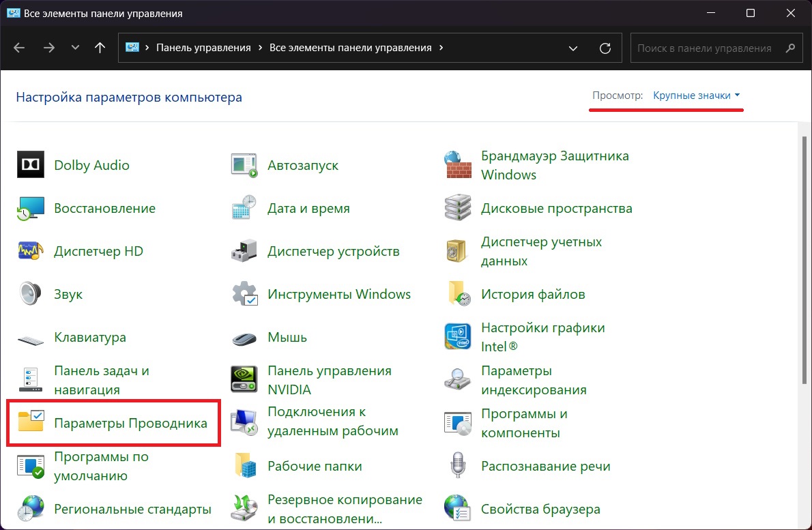Image resolution: width=812 pixels, height=530 pixels.
Task: Click the Программы и компоненты icon
Action: pos(458,423)
